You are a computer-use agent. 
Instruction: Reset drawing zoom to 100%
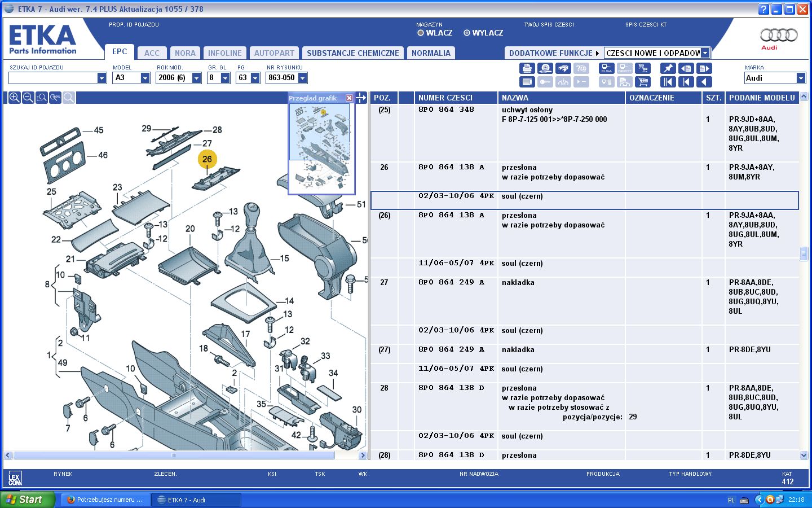tap(55, 98)
